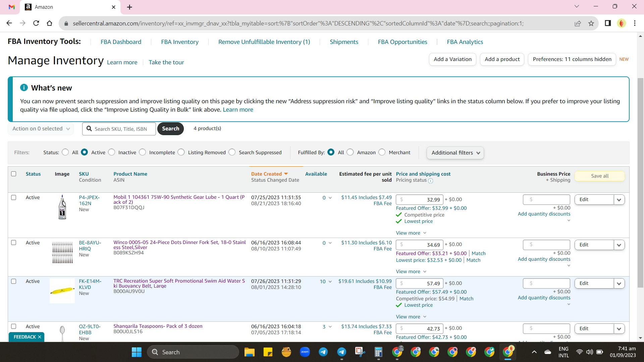Follow the Take the tour link
This screenshot has height=362, width=644.
(166, 62)
